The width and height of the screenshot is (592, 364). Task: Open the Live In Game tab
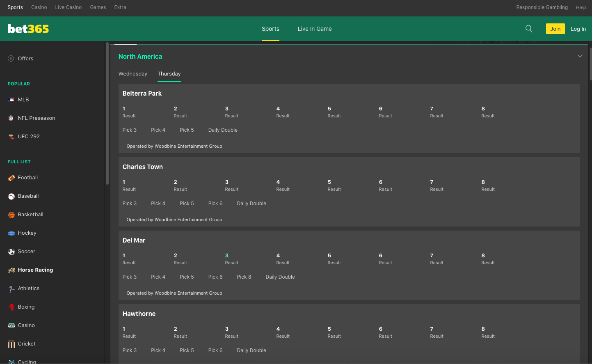pyautogui.click(x=315, y=29)
